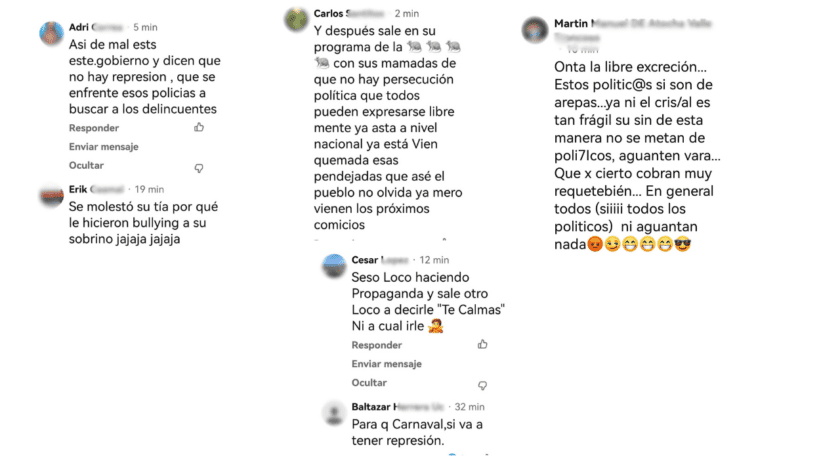Click Ocultar under Adri's comment
This screenshot has width=840, height=473.
[86, 166]
